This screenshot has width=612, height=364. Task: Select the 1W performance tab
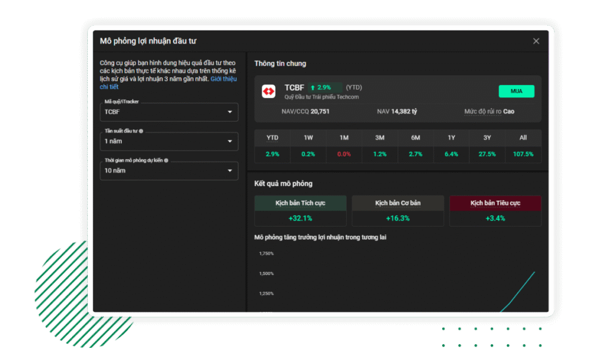tap(308, 137)
